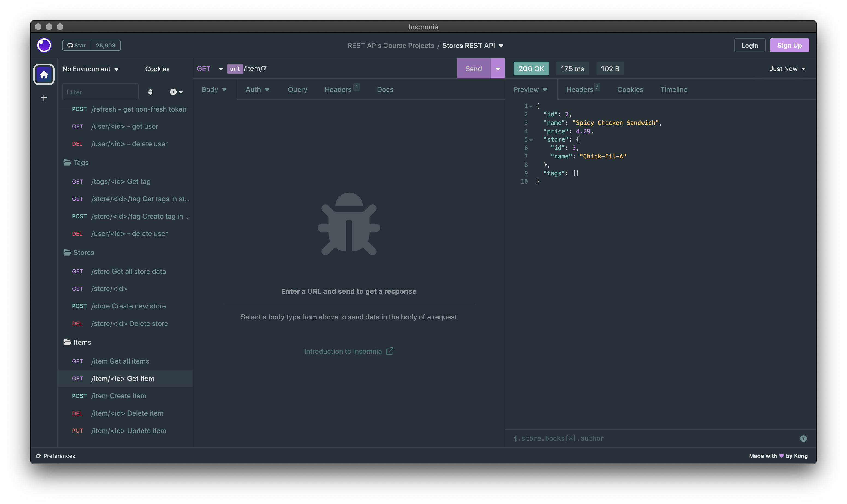Click the Login button
This screenshot has height=504, width=847.
pyautogui.click(x=750, y=46)
